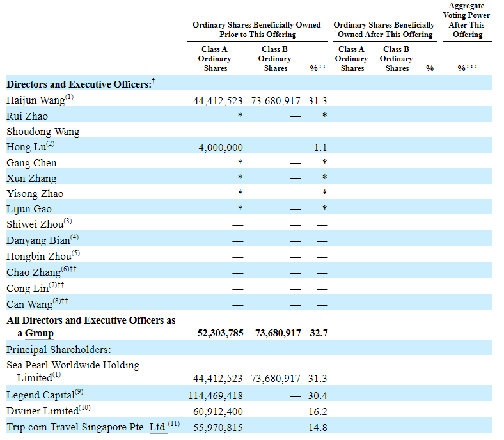504x440 pixels.
Task: Click Trip.com's 55,970,815 share value
Action: click(x=218, y=428)
